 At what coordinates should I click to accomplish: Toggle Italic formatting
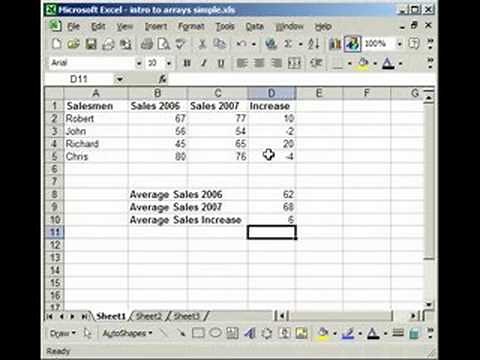click(204, 63)
